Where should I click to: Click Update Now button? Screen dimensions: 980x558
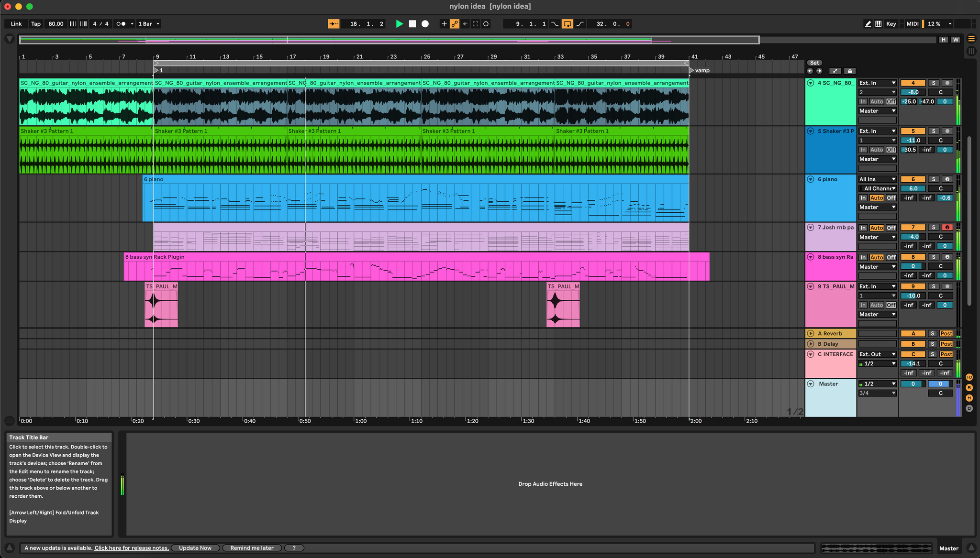tap(195, 548)
